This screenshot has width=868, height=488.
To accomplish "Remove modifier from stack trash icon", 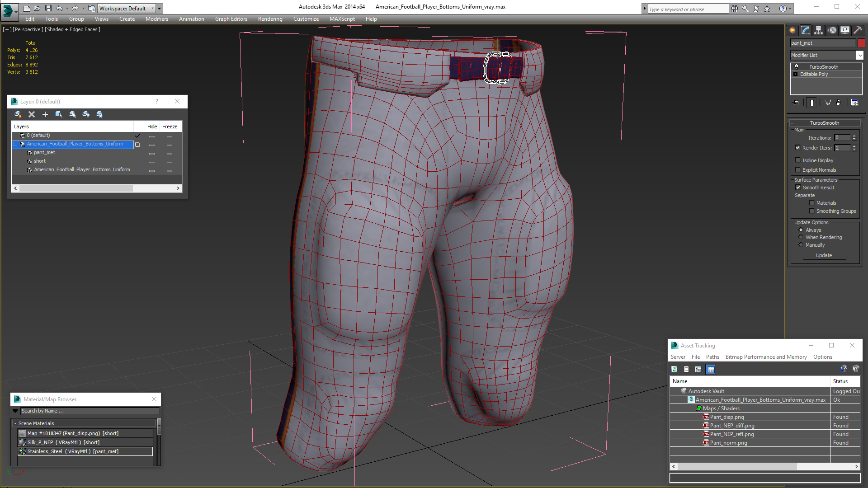I will click(x=838, y=103).
